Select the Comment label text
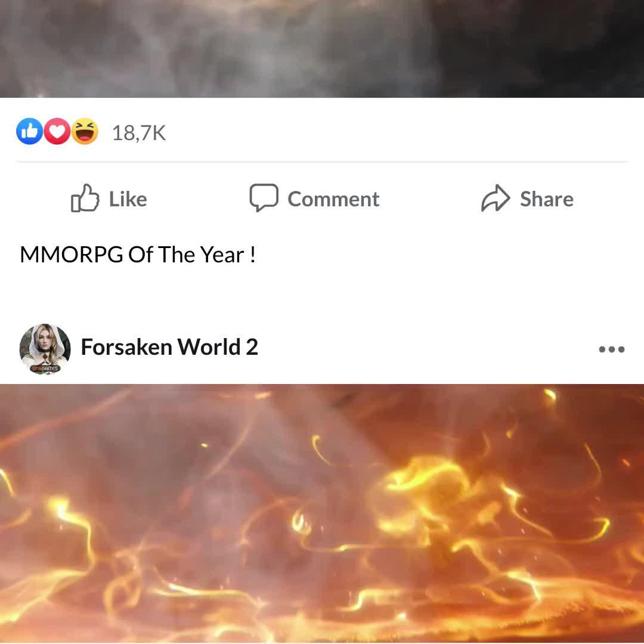The image size is (644, 644). pos(333,199)
